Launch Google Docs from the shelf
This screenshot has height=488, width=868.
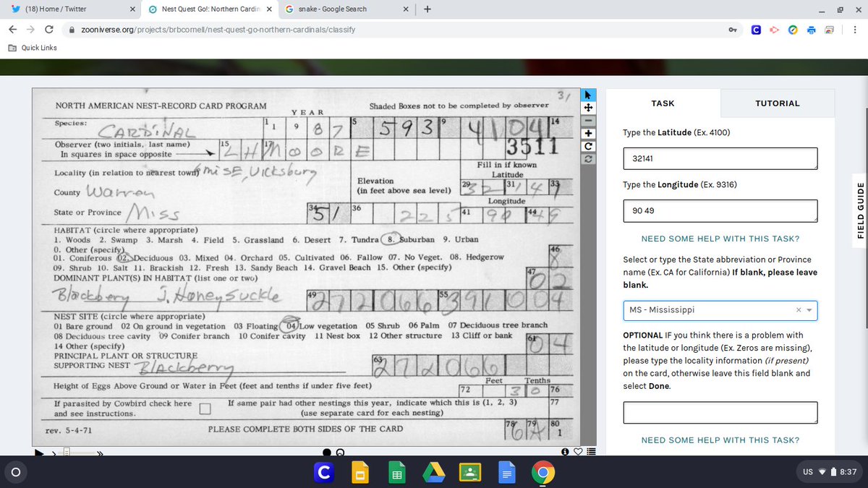point(507,473)
